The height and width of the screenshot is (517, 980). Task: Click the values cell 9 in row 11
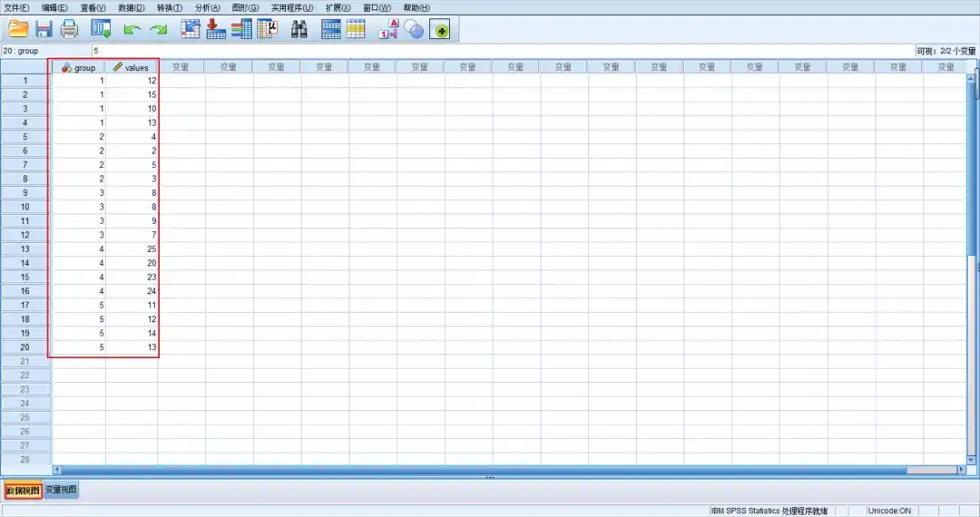tap(132, 221)
